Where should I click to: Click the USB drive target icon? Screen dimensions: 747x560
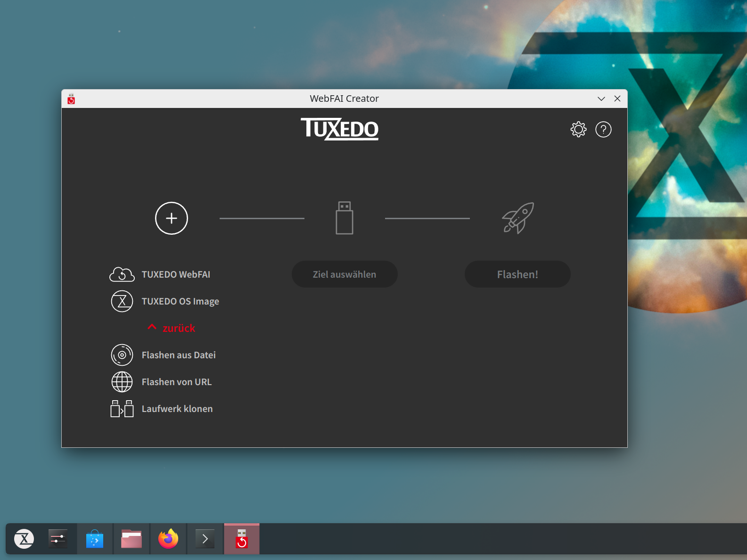345,218
